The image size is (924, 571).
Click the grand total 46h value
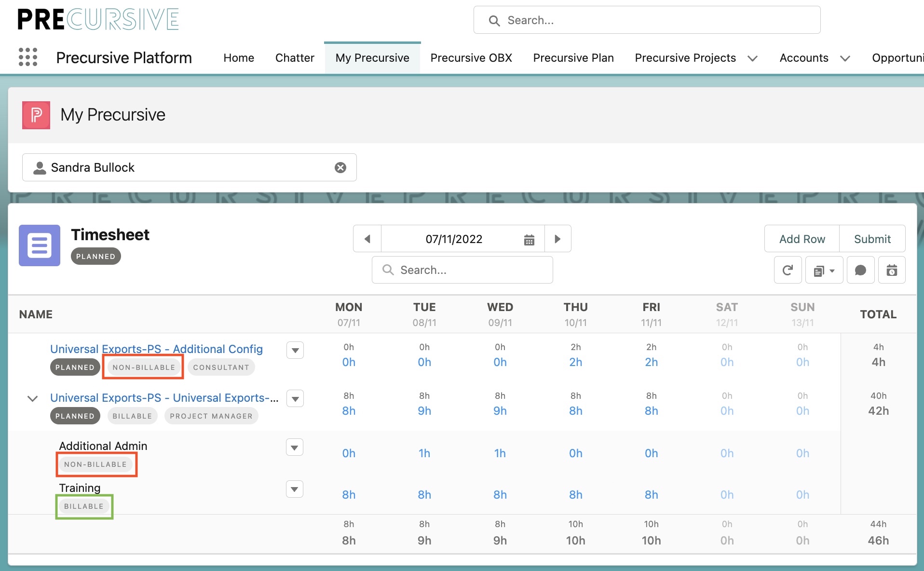click(878, 541)
